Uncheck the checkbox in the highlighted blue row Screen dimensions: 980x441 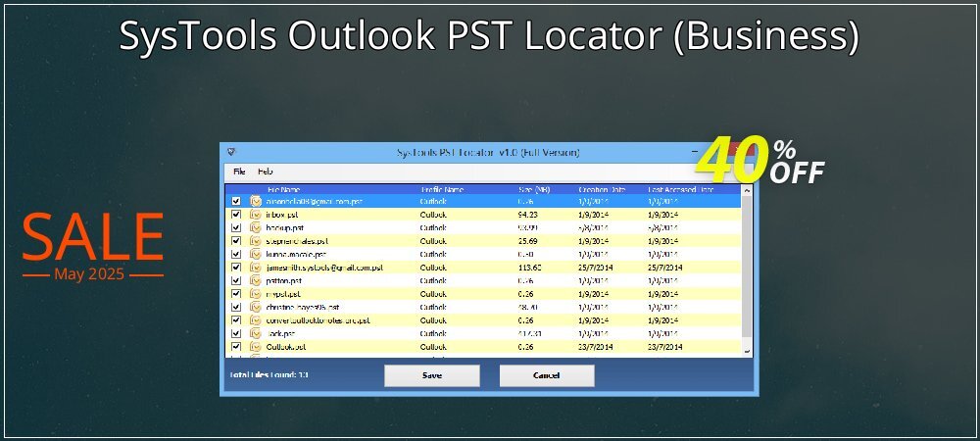[235, 201]
